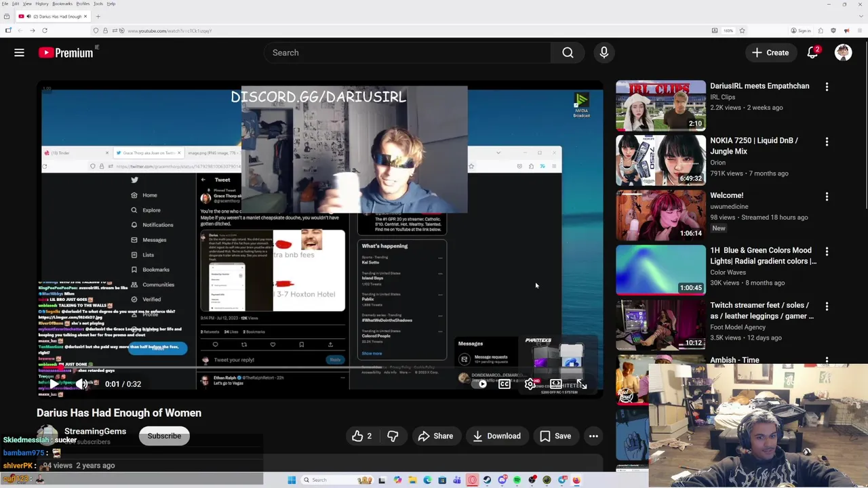The image size is (868, 488).
Task: Open the 'NOKIA 7250 | Liquid DnB' thumbnail
Action: click(x=660, y=160)
